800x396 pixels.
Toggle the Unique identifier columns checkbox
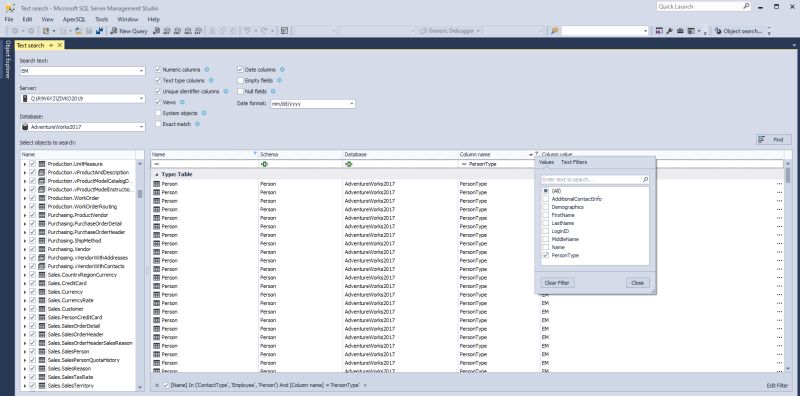click(158, 91)
